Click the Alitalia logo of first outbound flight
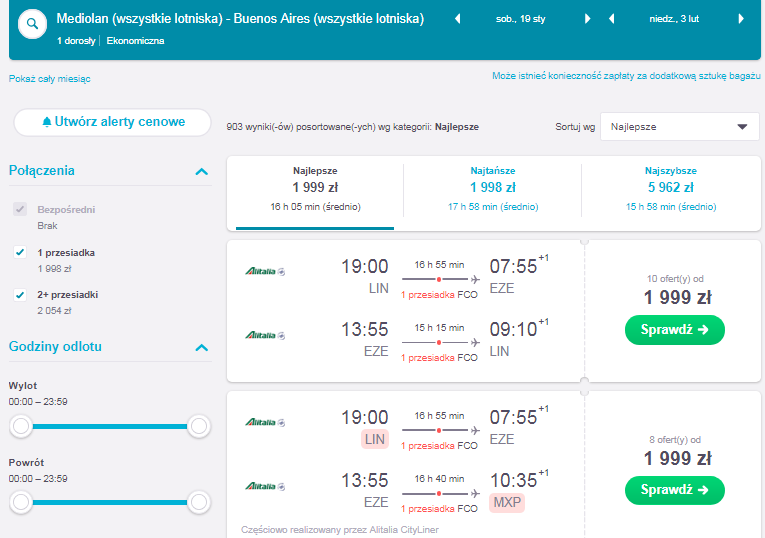This screenshot has width=765, height=538. [265, 271]
